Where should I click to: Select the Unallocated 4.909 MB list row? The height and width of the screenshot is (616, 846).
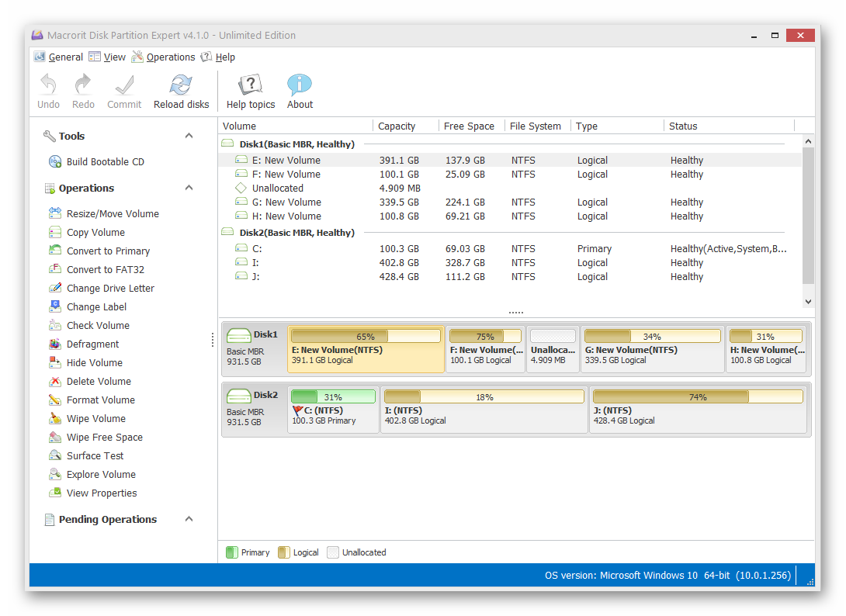pyautogui.click(x=510, y=189)
